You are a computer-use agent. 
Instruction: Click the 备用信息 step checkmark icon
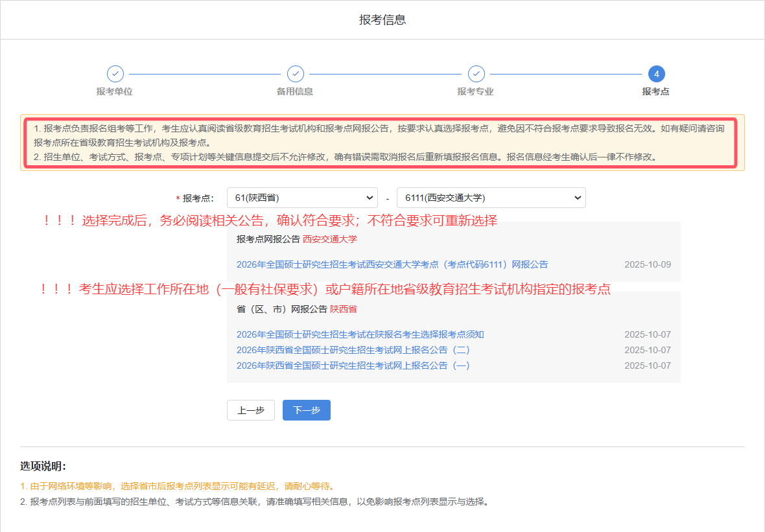pos(295,74)
